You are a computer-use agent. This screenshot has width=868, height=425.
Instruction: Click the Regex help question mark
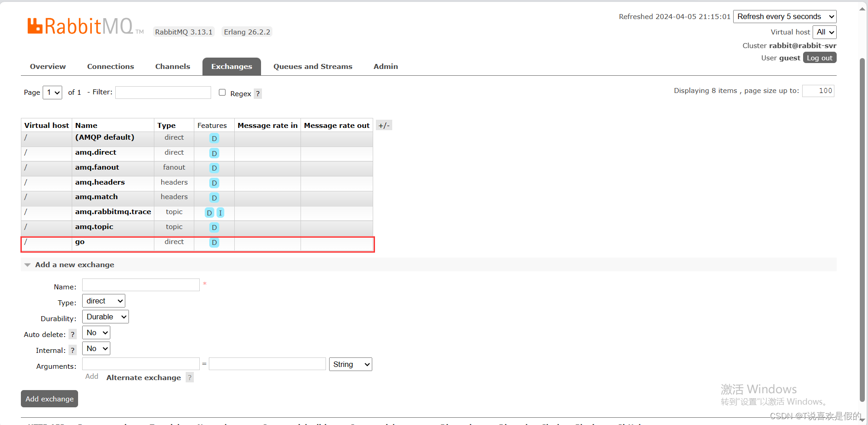[258, 93]
